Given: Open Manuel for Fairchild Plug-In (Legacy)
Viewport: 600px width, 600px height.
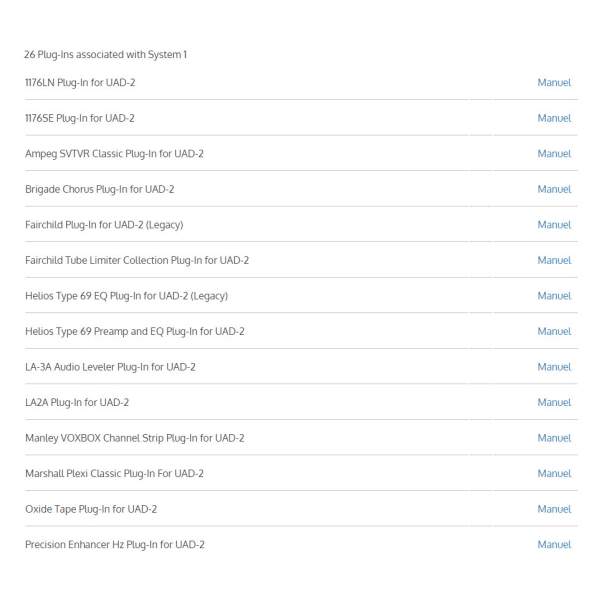Looking at the screenshot, I should pyautogui.click(x=554, y=225).
